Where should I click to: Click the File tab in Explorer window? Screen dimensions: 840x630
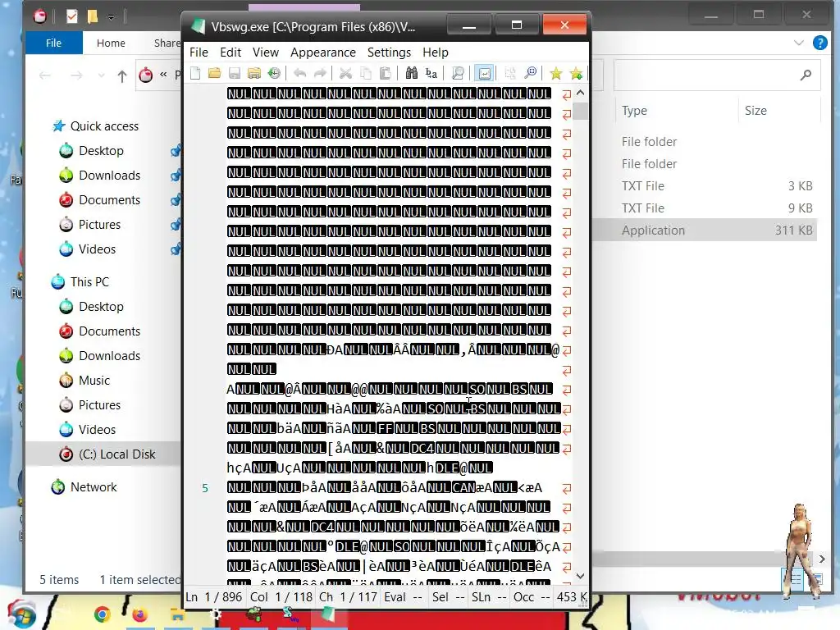tap(53, 43)
